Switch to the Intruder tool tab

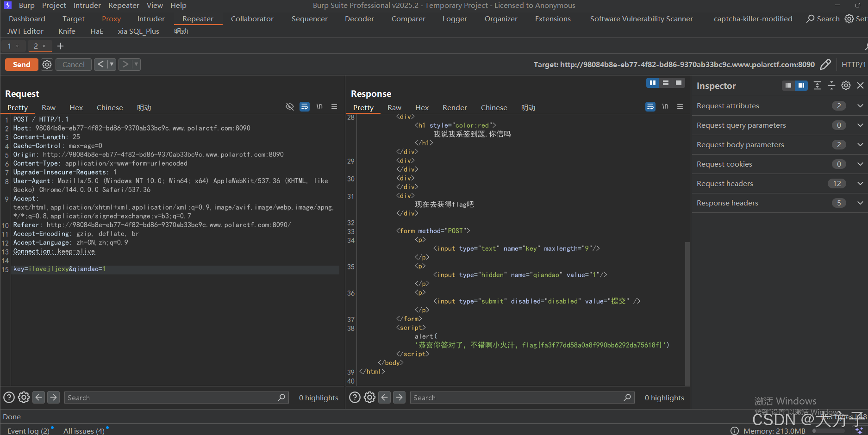(x=151, y=19)
